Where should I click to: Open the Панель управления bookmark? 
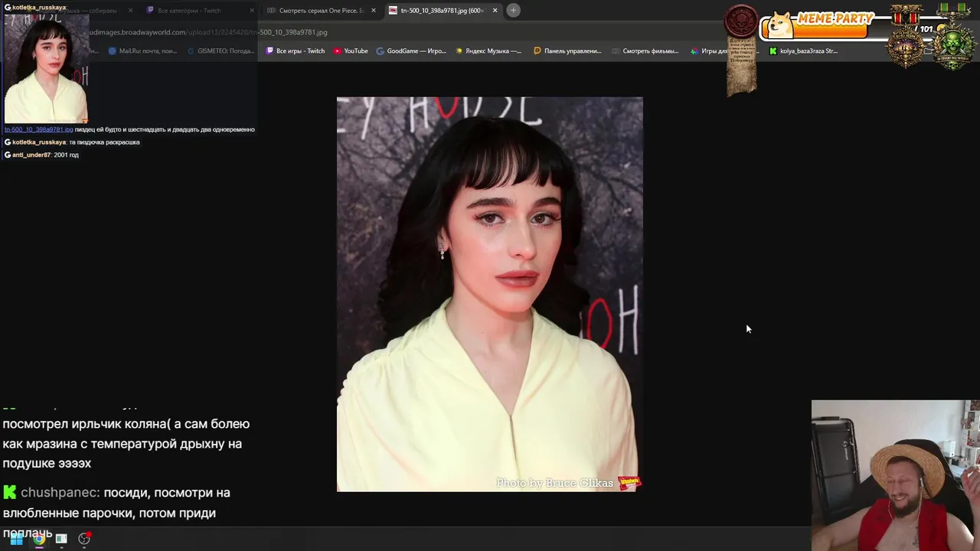[x=568, y=51]
